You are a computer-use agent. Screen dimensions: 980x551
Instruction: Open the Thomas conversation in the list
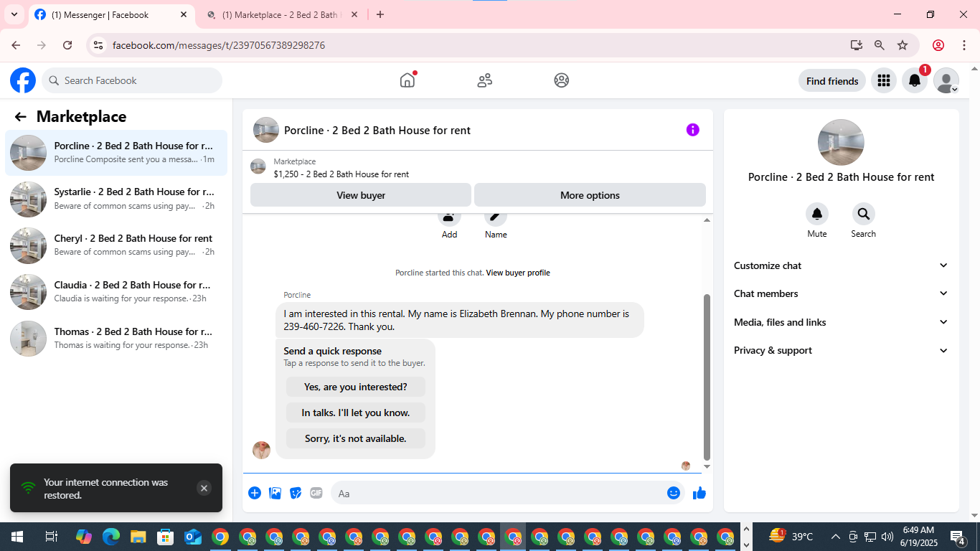pyautogui.click(x=116, y=339)
